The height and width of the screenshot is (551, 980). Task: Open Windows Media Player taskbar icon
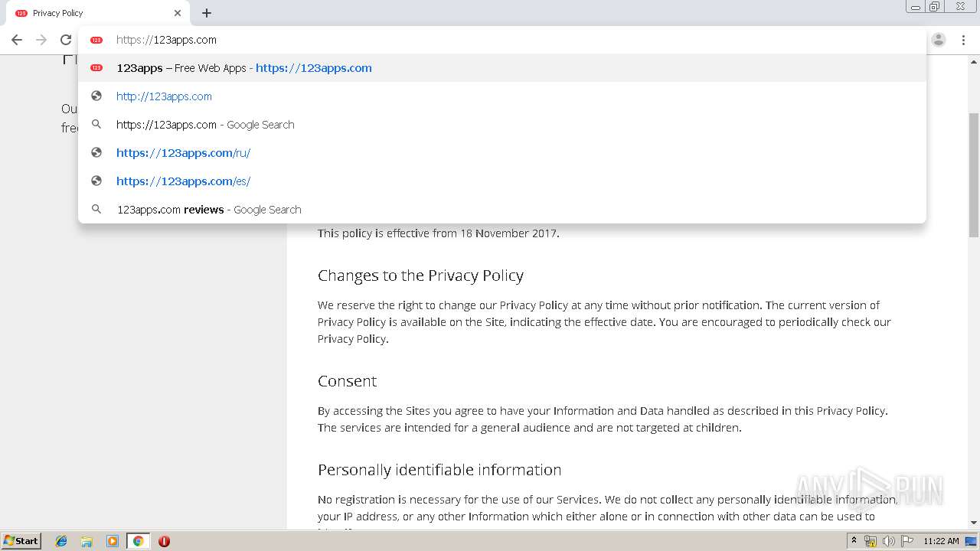pos(113,541)
